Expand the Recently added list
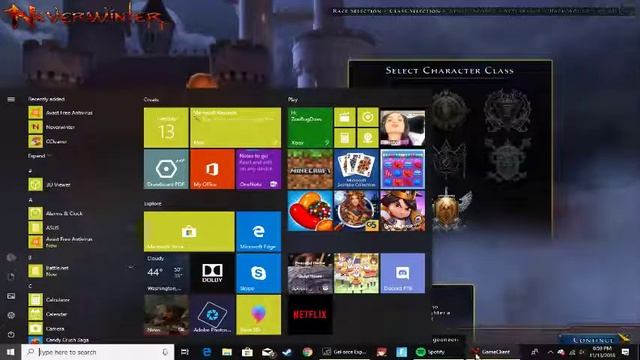Screen dimensions: 640x360 point(40,156)
